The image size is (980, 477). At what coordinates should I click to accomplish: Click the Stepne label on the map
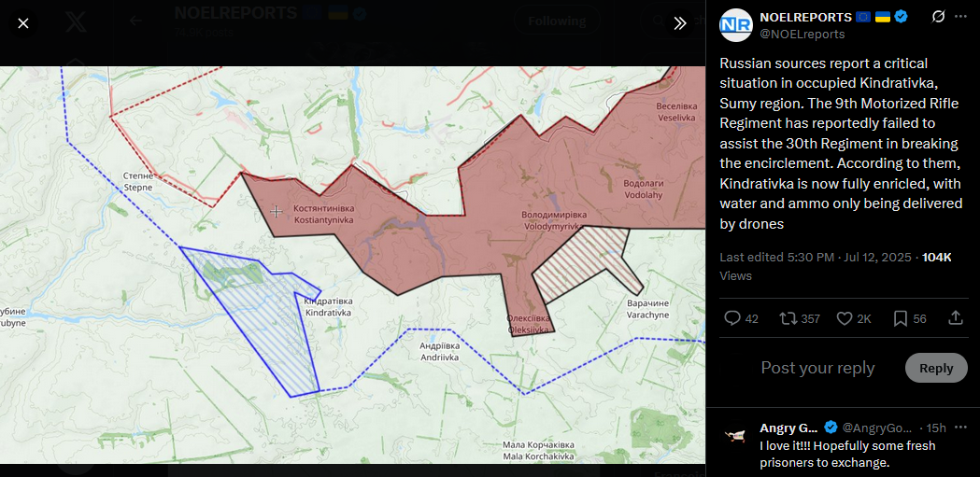click(138, 181)
